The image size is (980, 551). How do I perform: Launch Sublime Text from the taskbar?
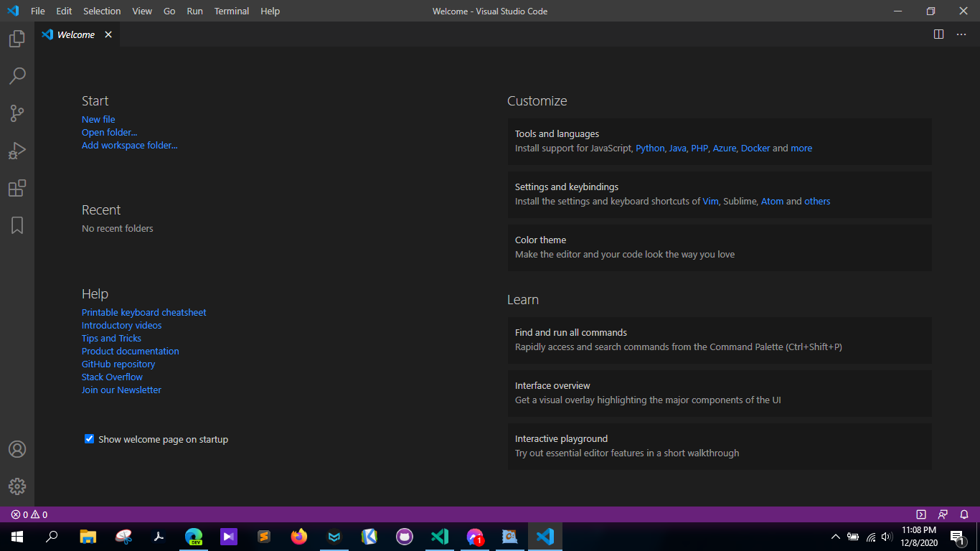tap(264, 537)
